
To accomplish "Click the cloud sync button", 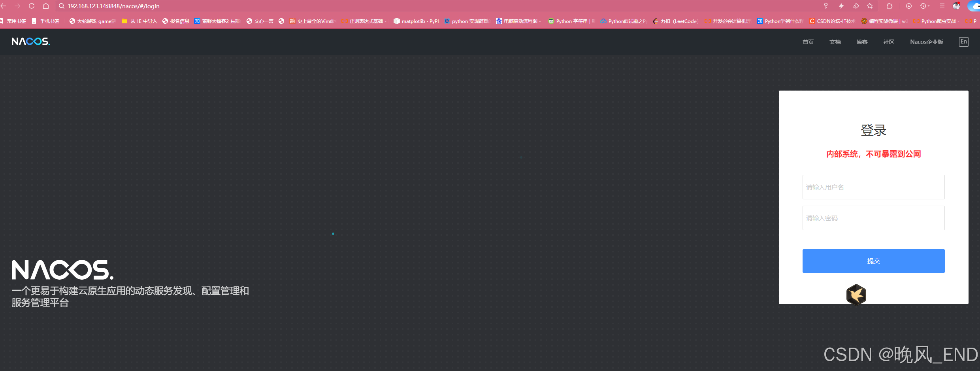I will (x=974, y=6).
